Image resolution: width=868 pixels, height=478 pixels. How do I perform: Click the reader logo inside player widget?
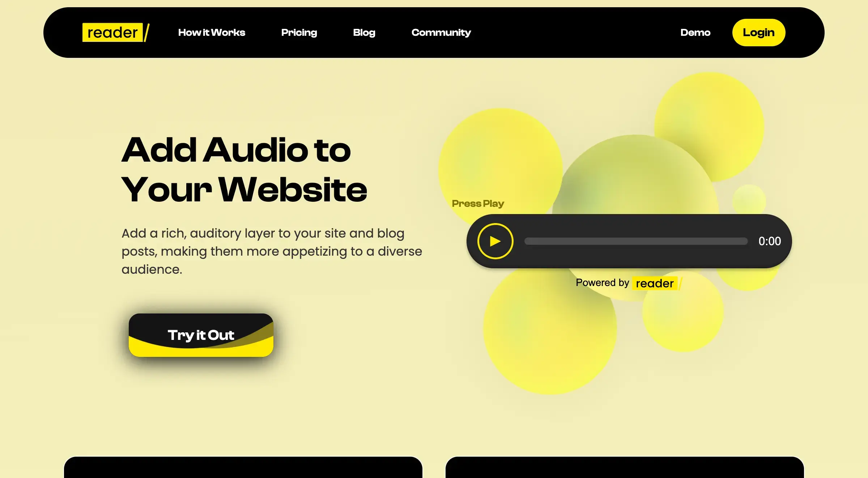point(655,283)
